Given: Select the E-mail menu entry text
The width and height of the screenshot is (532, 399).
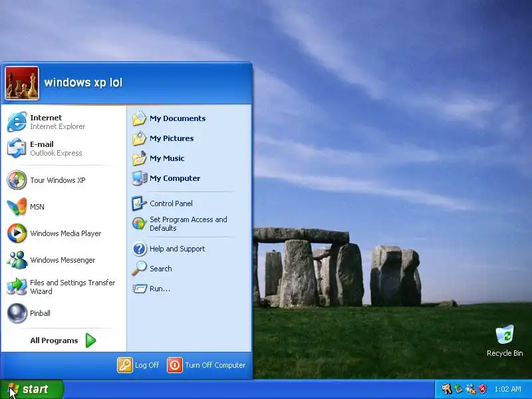Looking at the screenshot, I should tap(42, 144).
